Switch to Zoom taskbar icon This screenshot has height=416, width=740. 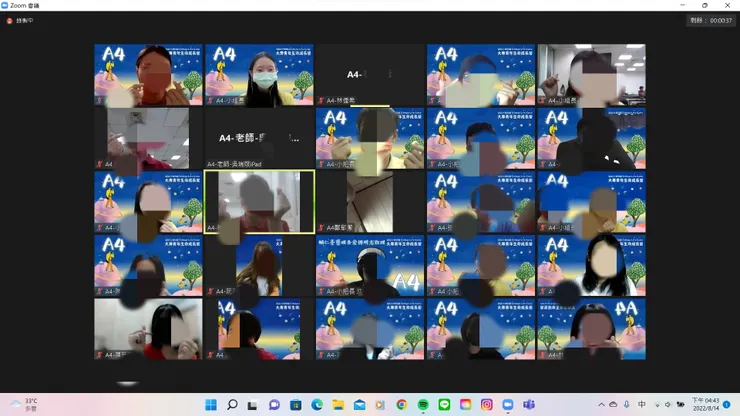[x=508, y=405]
